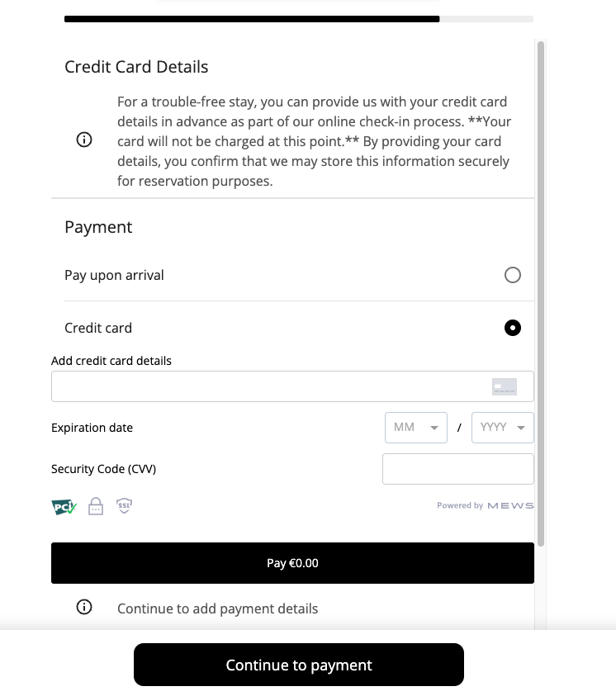This screenshot has width=616, height=696.
Task: Open the MM expiration month dropdown
Action: [x=415, y=428]
